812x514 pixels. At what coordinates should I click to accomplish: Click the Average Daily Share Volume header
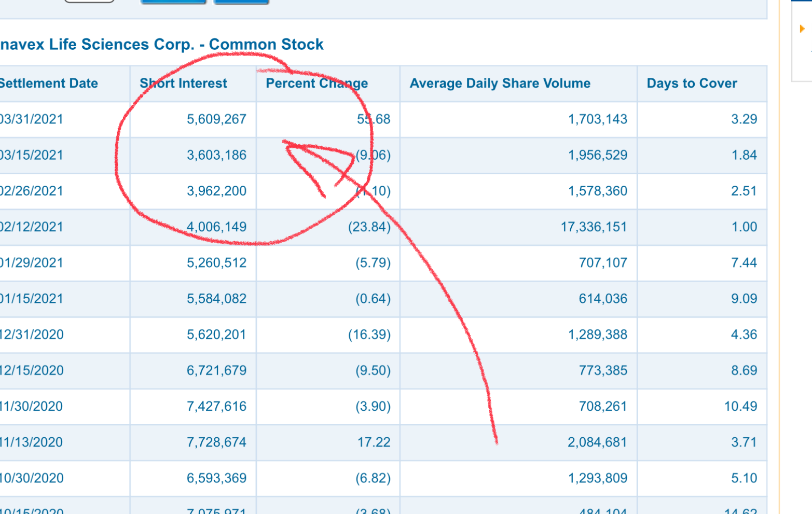[500, 83]
